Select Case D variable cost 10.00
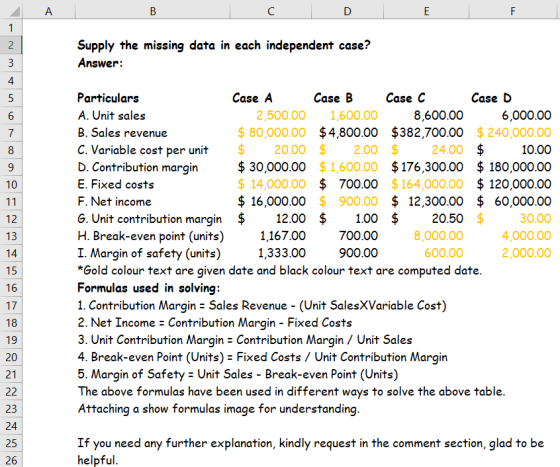 point(514,150)
